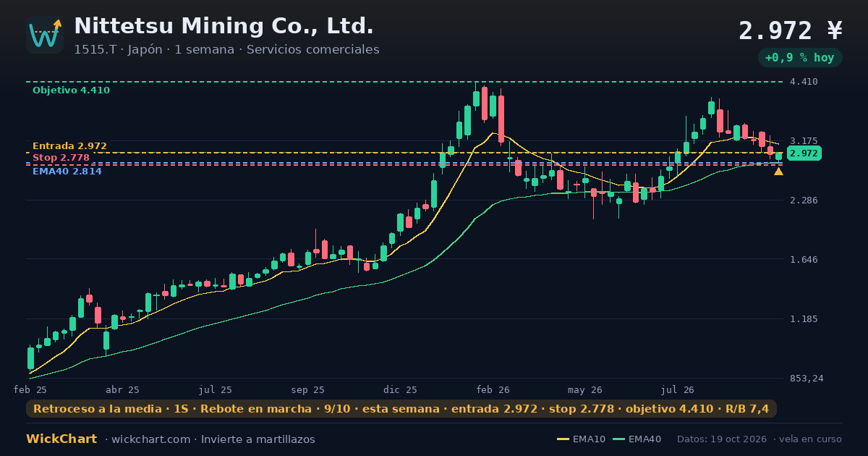Click the Datos: 19 oct 2026 footer text
The image size is (868, 456).
tap(723, 439)
